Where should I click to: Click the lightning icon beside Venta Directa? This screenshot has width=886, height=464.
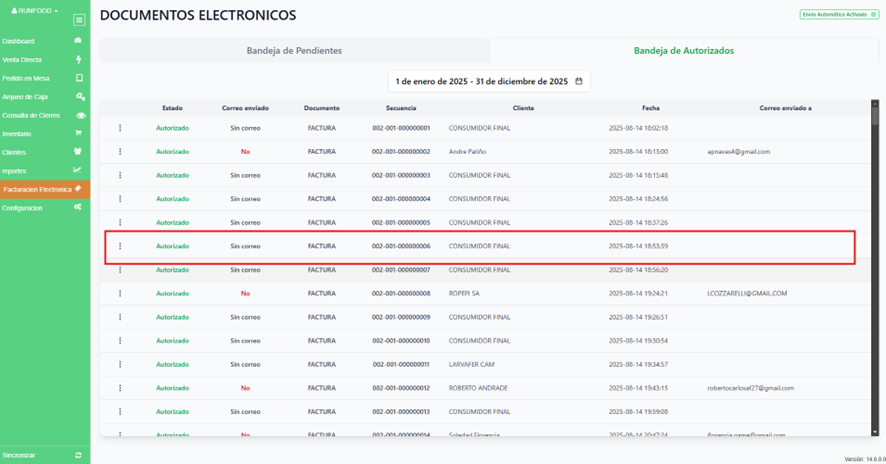pyautogui.click(x=79, y=59)
